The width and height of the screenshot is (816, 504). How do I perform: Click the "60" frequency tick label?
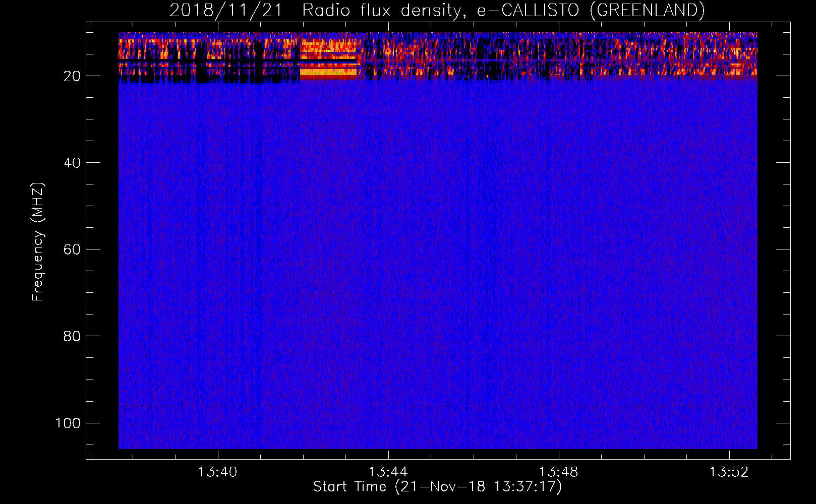tap(72, 249)
